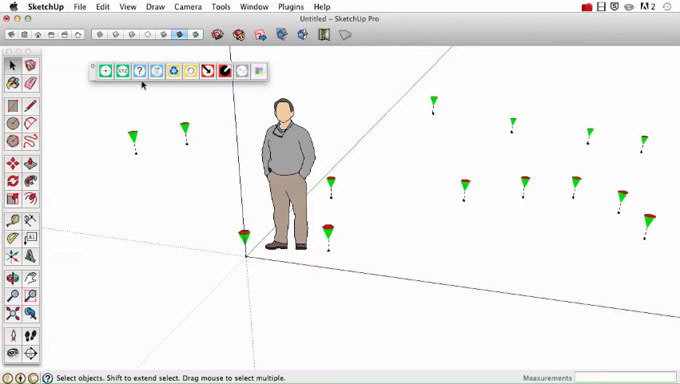Open the Draw menu
Viewport: 680px width, 384px height.
pos(155,7)
